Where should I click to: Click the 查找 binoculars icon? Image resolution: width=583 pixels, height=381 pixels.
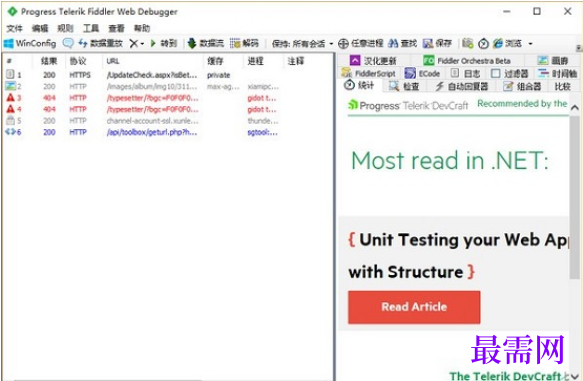point(393,43)
